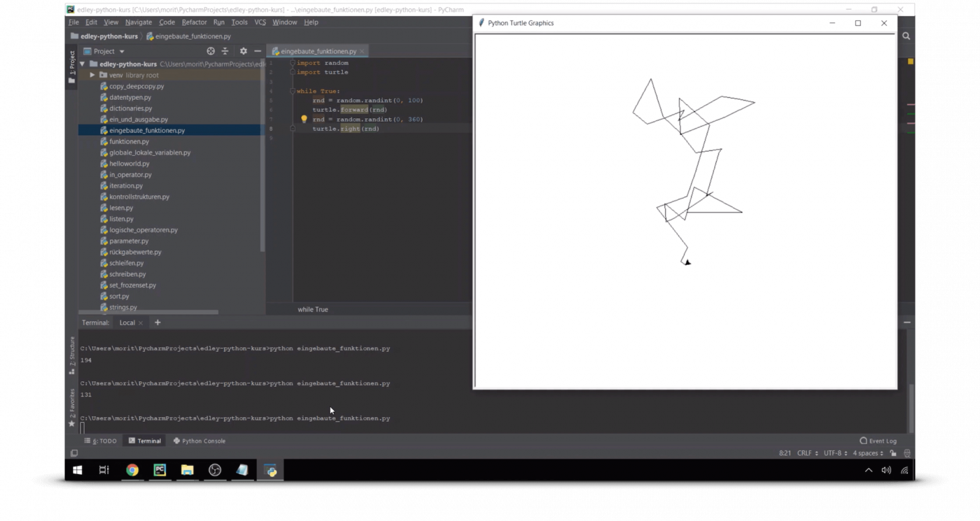
Task: Click the Event Log icon in status bar
Action: pos(862,441)
